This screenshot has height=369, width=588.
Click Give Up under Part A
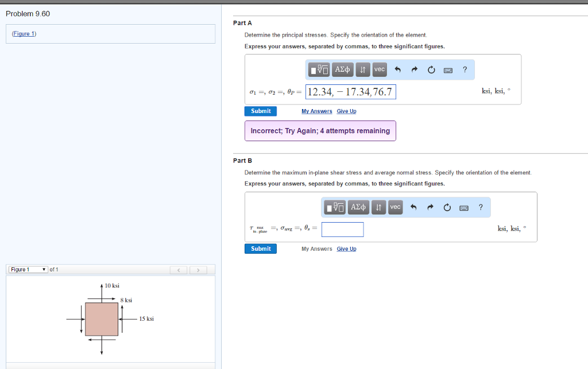click(346, 111)
